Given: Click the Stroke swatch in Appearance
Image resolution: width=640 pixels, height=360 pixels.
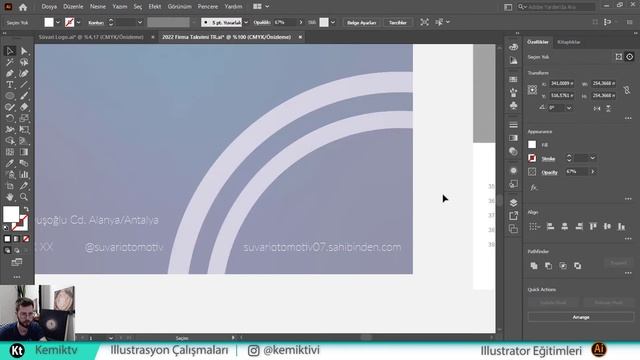Looking at the screenshot, I should coord(532,158).
